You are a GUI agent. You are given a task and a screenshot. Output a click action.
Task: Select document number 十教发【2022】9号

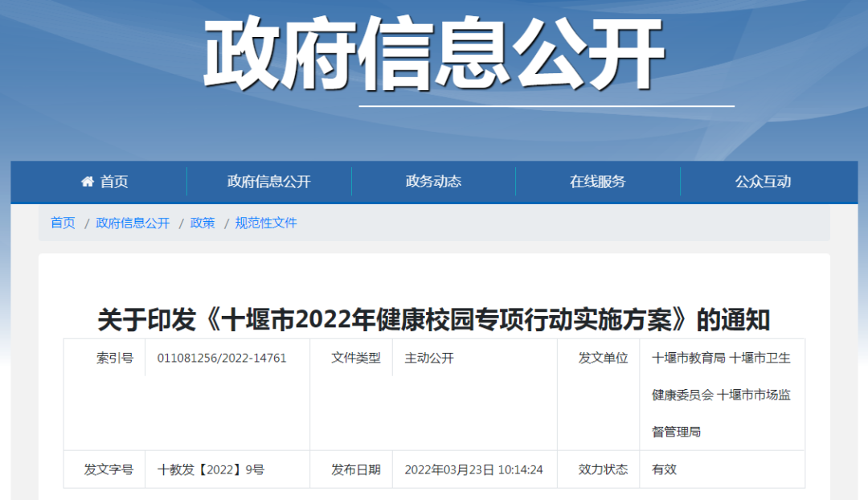(x=211, y=469)
